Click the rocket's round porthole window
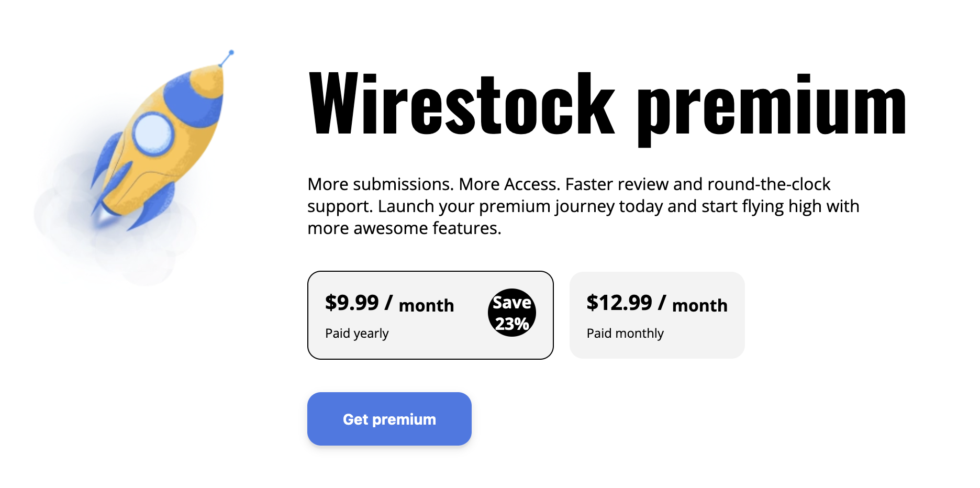The image size is (980, 488). point(153,134)
